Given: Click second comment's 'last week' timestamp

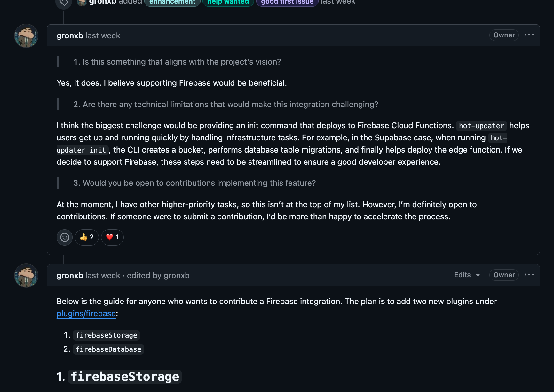Looking at the screenshot, I should pyautogui.click(x=103, y=275).
